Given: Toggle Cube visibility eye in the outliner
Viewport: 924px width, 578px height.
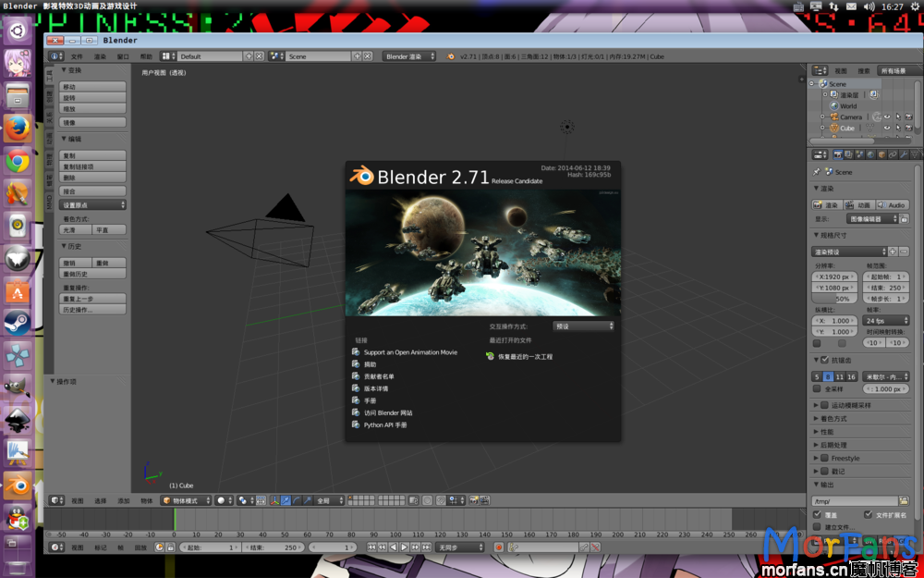Looking at the screenshot, I should (886, 128).
